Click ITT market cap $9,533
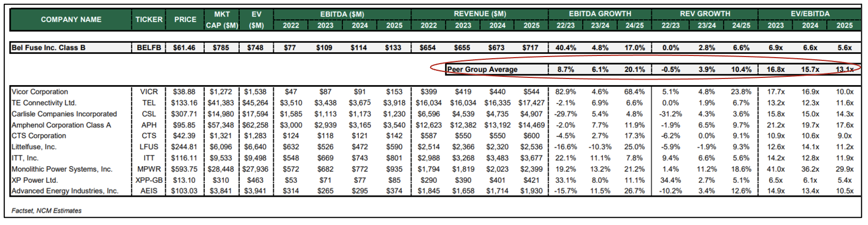This screenshot has width=868, height=225. tap(221, 158)
